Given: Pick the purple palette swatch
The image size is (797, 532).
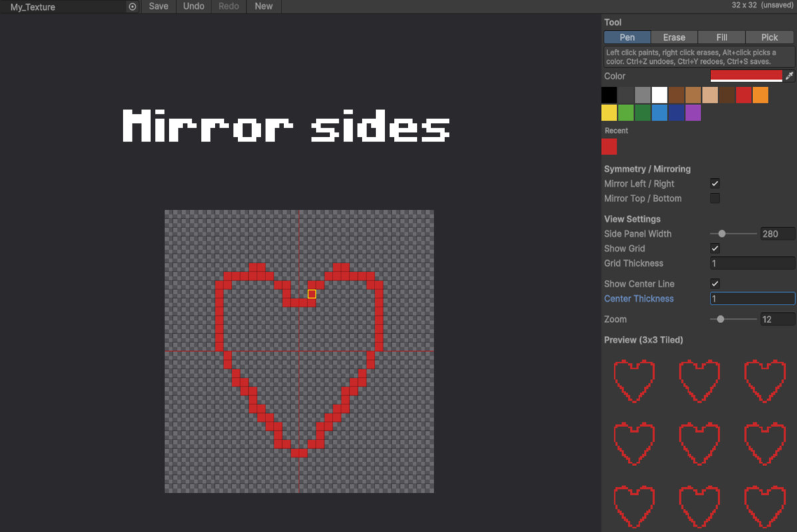Looking at the screenshot, I should pos(693,113).
